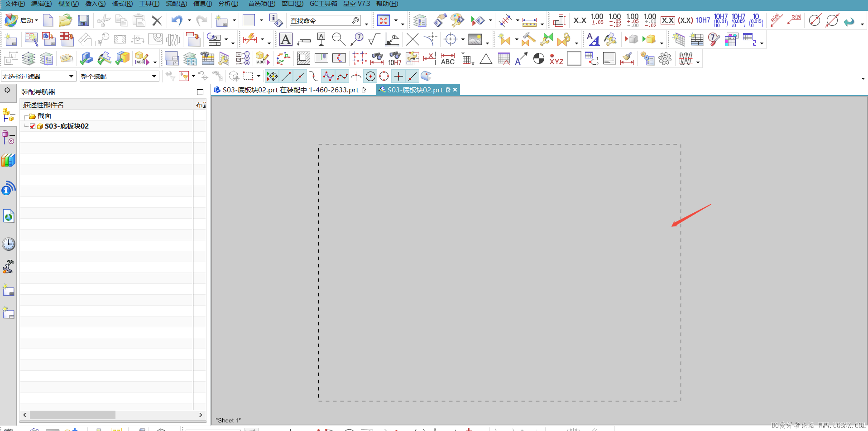The height and width of the screenshot is (431, 868).
Task: Switch to tab S03-底板块02.prt 在装配中 1-460-2633.prt
Action: (x=290, y=90)
